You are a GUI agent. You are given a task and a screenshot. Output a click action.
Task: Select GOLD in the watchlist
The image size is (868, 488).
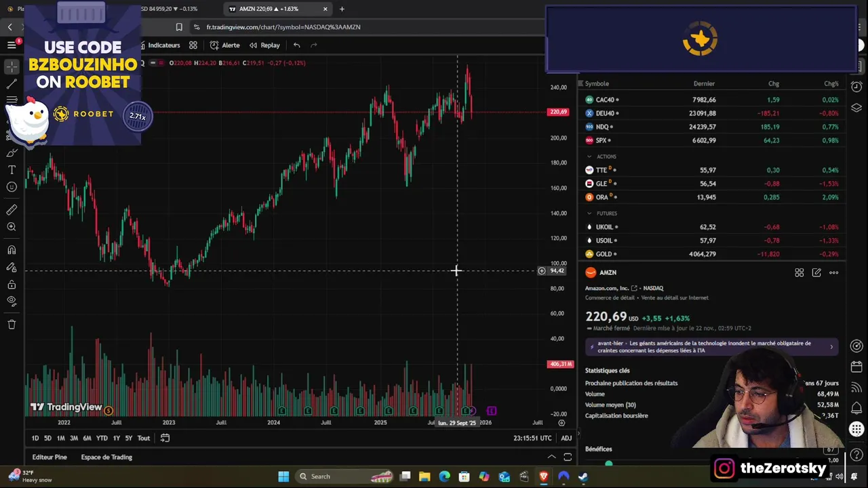point(712,254)
